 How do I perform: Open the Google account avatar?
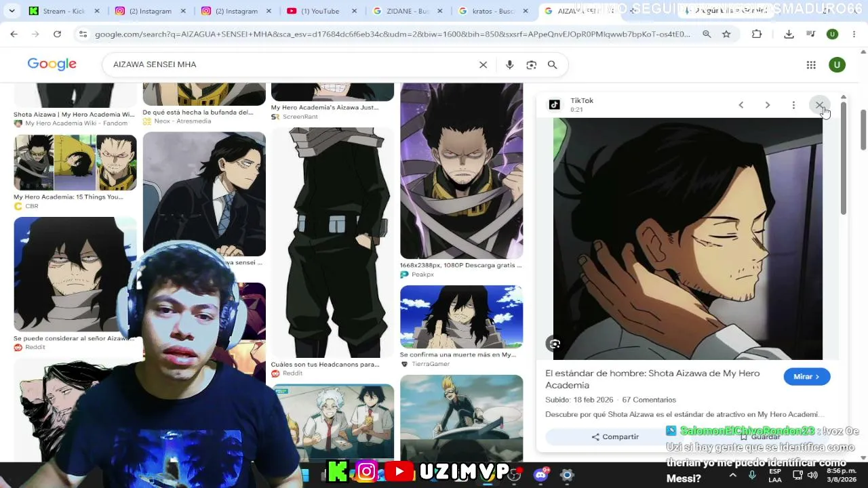click(x=837, y=64)
